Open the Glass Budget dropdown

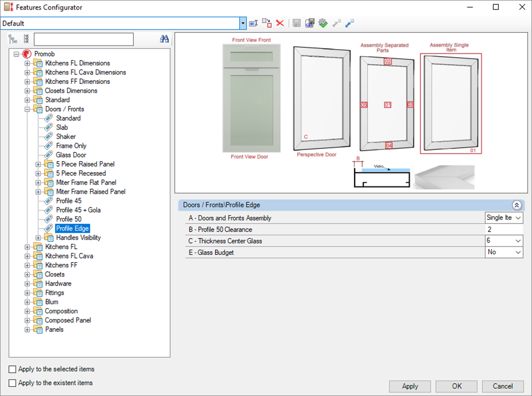(x=518, y=252)
